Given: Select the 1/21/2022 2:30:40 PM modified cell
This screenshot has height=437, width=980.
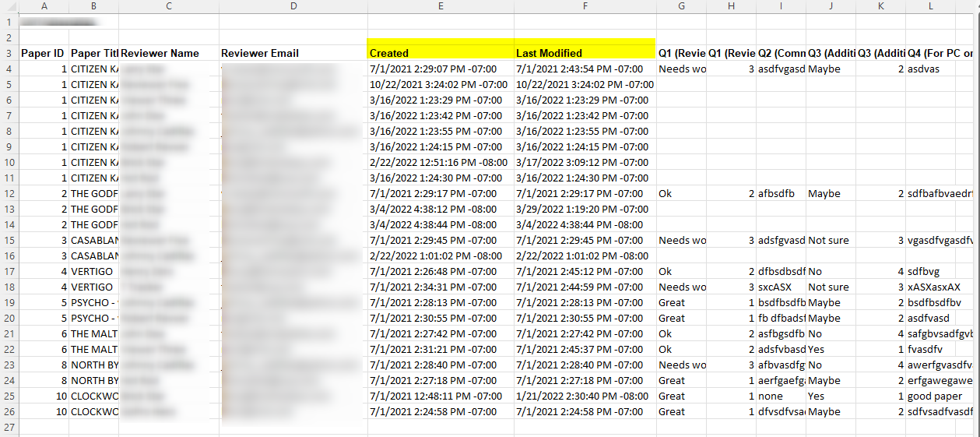Looking at the screenshot, I should [585, 396].
